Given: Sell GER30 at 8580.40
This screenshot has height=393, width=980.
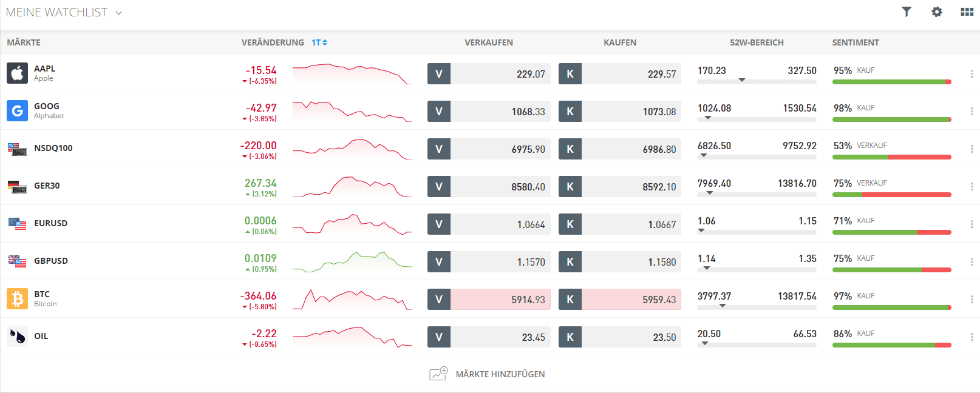Looking at the screenshot, I should 489,187.
